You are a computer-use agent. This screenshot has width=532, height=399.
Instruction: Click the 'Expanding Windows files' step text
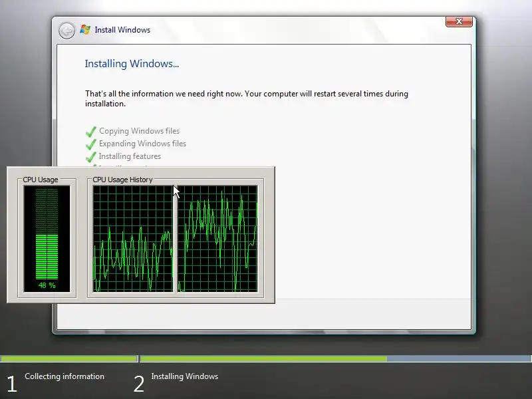pyautogui.click(x=142, y=144)
